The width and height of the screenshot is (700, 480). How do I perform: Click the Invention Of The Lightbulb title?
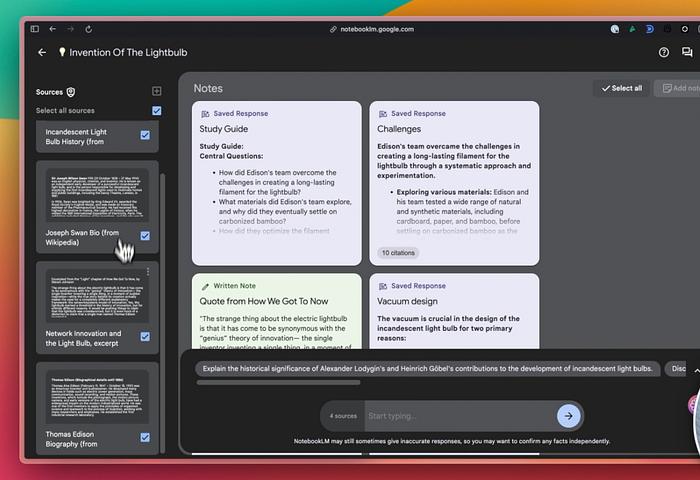pyautogui.click(x=128, y=52)
